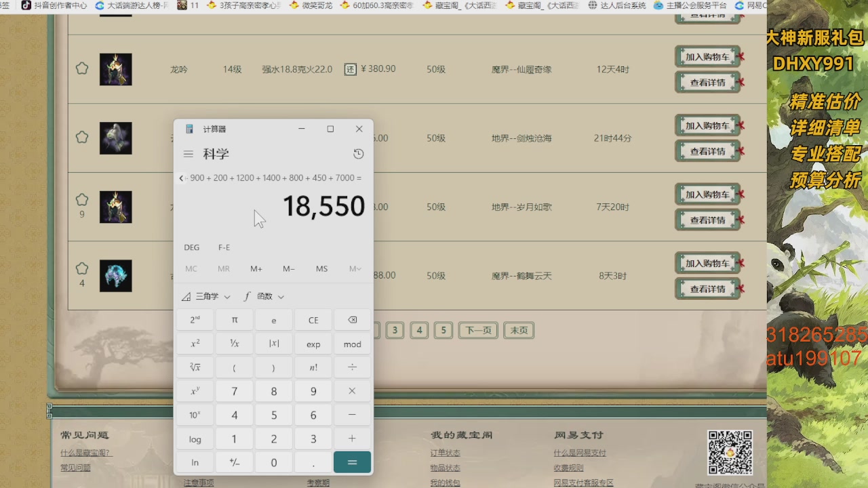Image resolution: width=868 pixels, height=488 pixels.
Task: Open the 物品状态 link
Action: click(x=445, y=468)
